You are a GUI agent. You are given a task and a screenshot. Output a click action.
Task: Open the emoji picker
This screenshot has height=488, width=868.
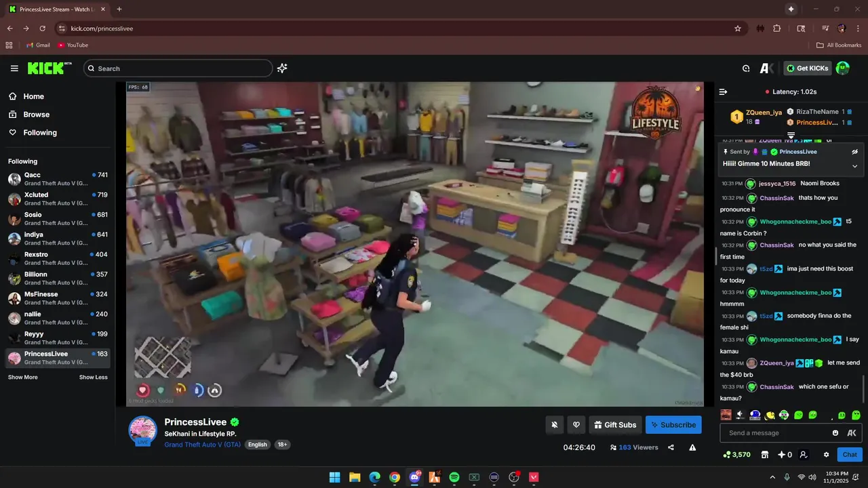835,433
